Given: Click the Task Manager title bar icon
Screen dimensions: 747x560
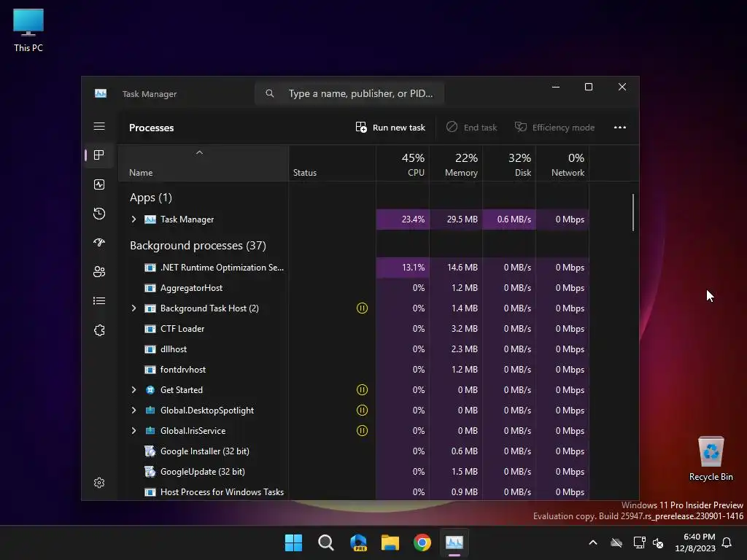Looking at the screenshot, I should tap(101, 93).
